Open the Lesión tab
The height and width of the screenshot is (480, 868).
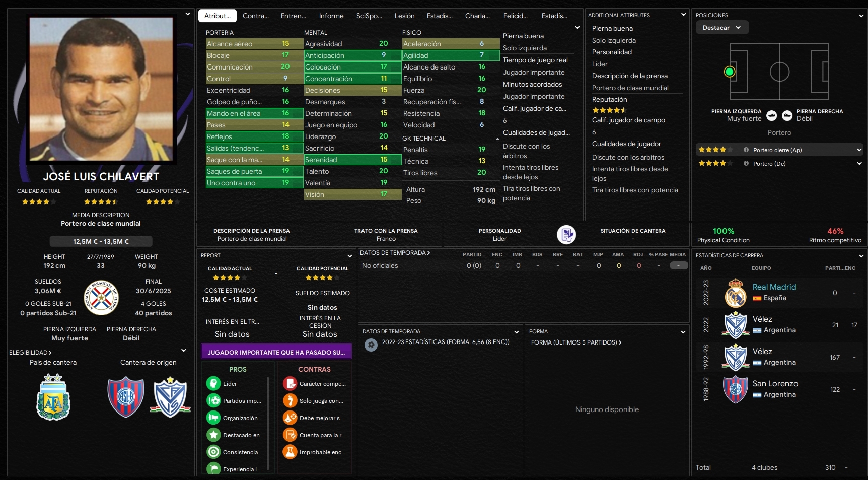coord(405,16)
